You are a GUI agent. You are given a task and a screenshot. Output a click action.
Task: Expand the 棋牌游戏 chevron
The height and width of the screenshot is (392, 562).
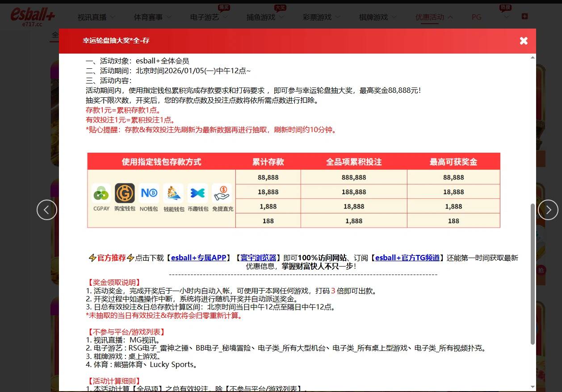[394, 17]
